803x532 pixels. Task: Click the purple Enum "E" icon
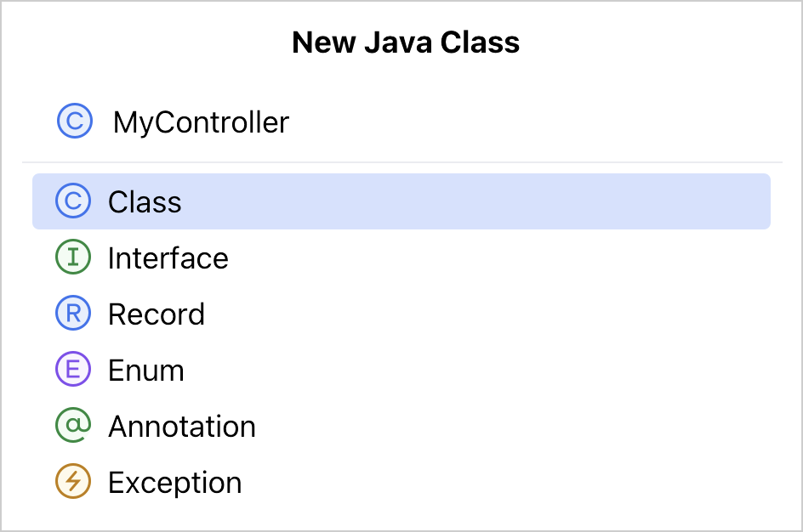[72, 370]
